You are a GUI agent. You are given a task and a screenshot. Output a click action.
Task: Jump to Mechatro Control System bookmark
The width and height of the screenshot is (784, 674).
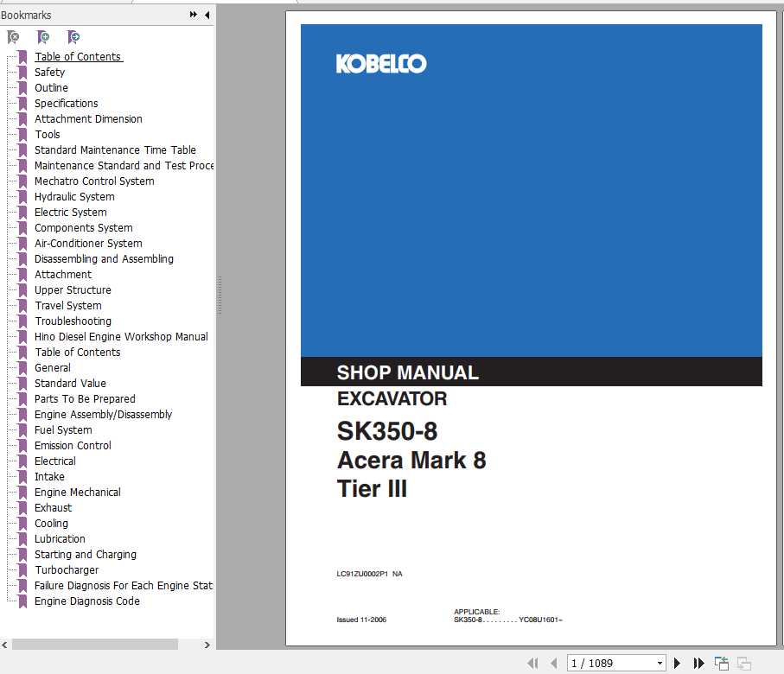[94, 181]
